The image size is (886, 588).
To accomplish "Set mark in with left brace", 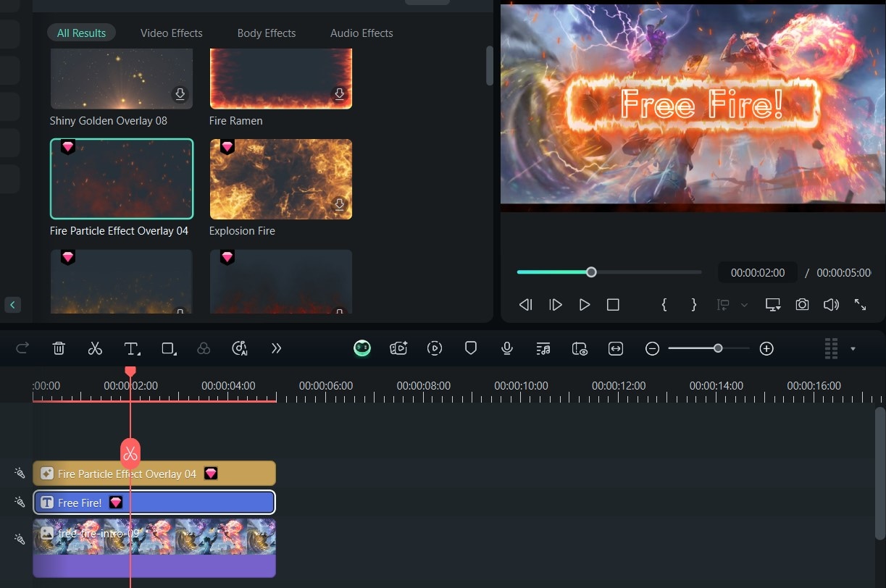I will pyautogui.click(x=664, y=305).
